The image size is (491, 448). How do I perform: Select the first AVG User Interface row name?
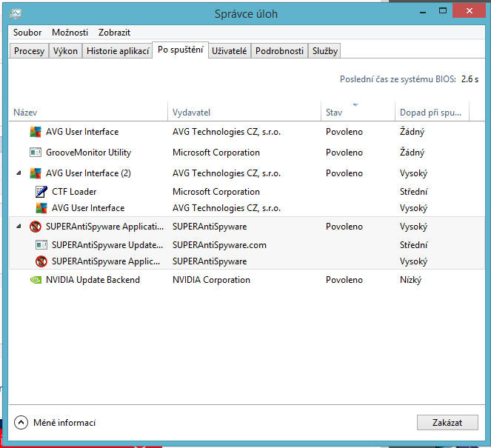(x=82, y=132)
